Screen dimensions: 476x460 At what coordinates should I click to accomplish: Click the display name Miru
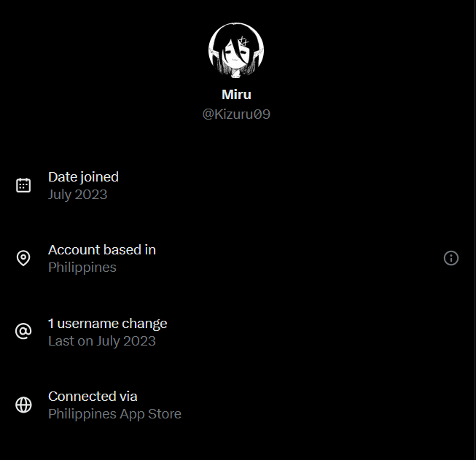point(236,95)
